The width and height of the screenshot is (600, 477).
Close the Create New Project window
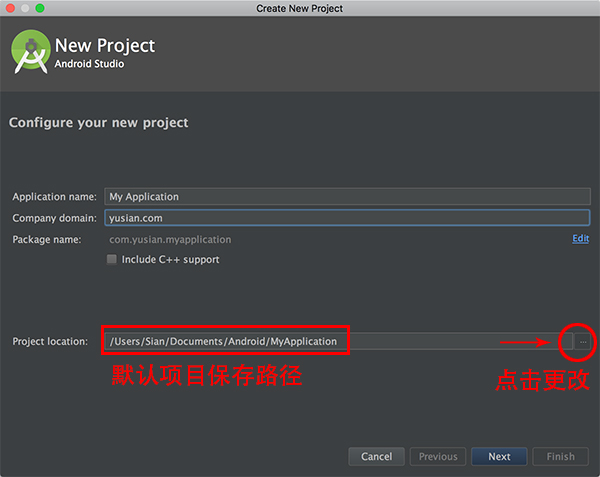[x=10, y=8]
